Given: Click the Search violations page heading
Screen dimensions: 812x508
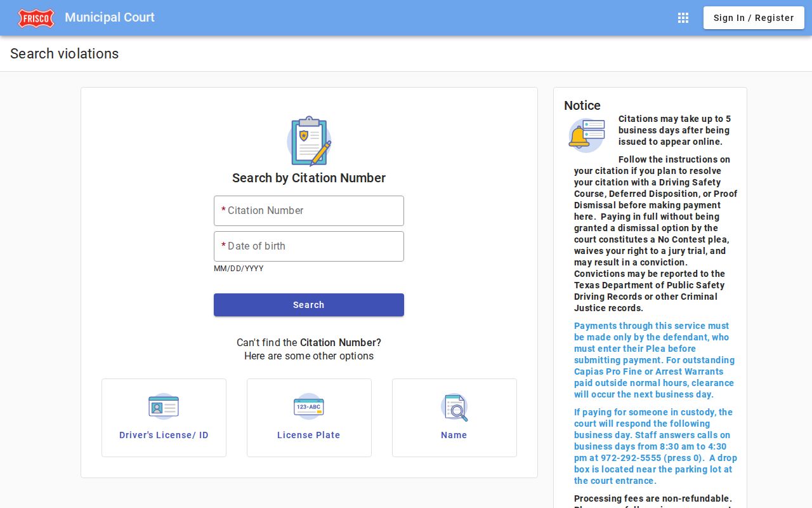Looking at the screenshot, I should (x=65, y=54).
